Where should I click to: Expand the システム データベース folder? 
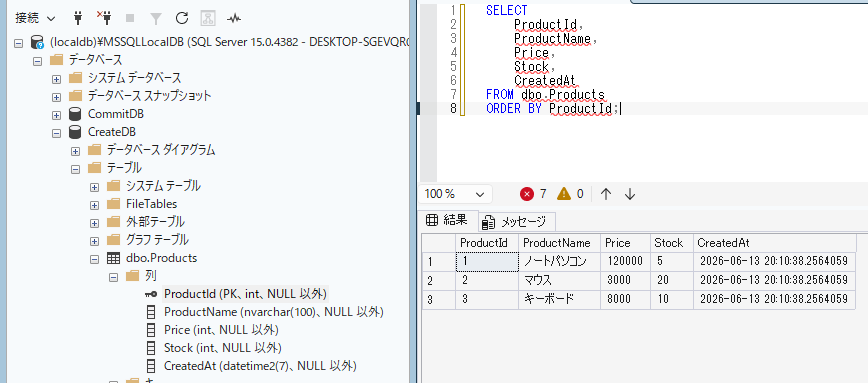(x=56, y=79)
